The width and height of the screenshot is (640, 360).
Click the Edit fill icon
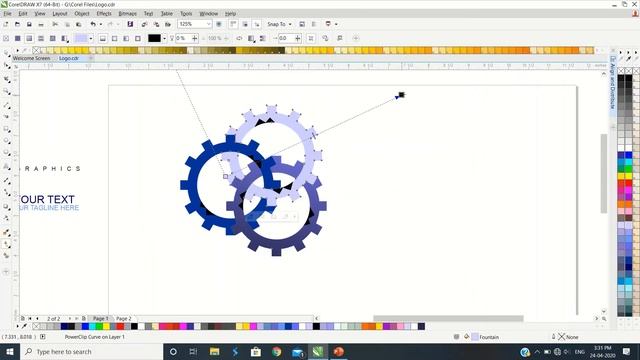[x=340, y=38]
